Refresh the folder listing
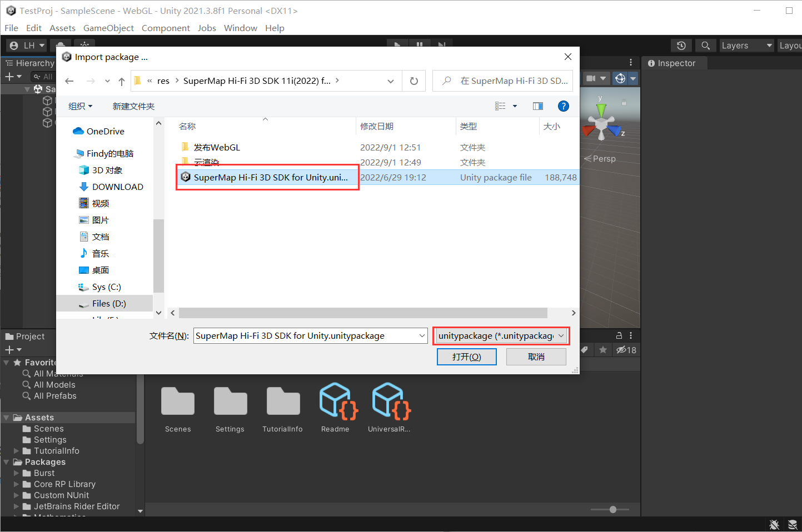Image resolution: width=802 pixels, height=532 pixels. click(x=414, y=81)
